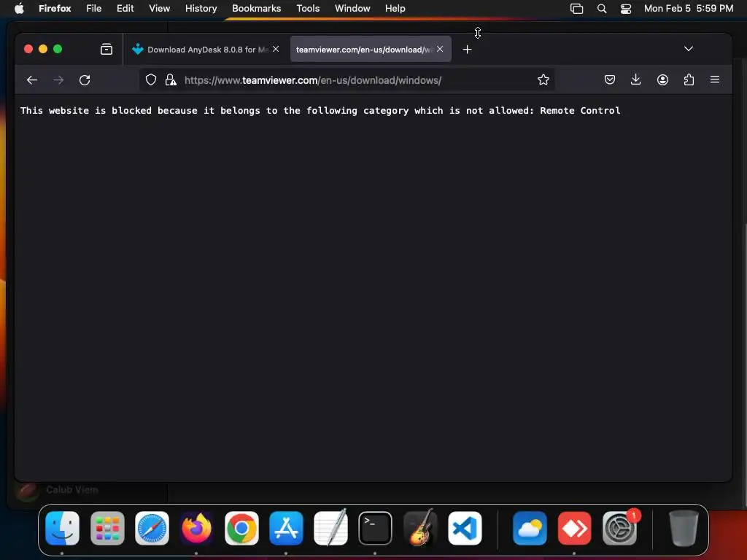Image resolution: width=747 pixels, height=560 pixels.
Task: Close the Download AnyDesk tab
Action: pos(276,49)
